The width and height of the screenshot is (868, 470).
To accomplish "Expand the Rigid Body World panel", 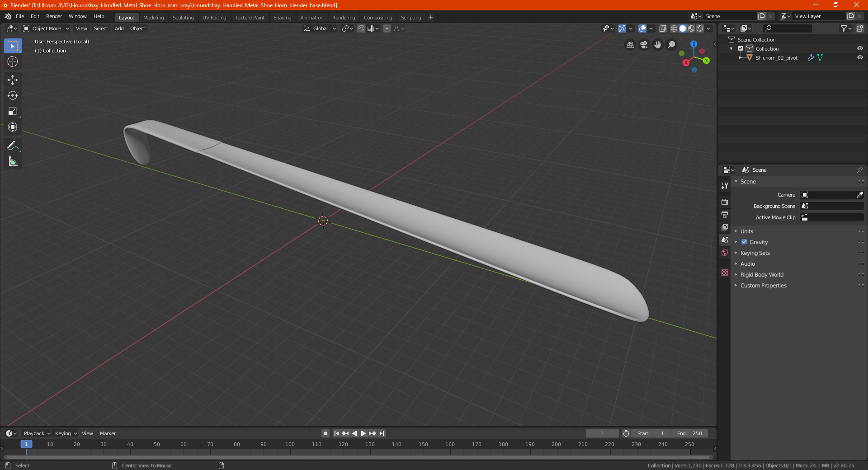I will point(761,274).
